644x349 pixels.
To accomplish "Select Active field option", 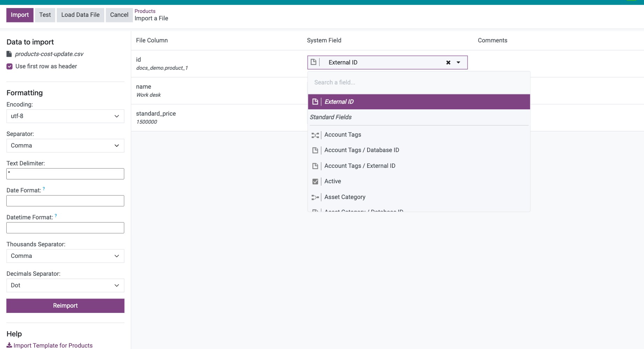I will coord(419,181).
